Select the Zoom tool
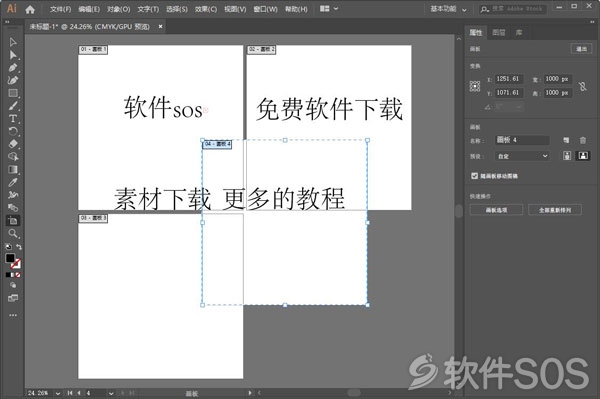This screenshot has height=399, width=600. point(13,233)
